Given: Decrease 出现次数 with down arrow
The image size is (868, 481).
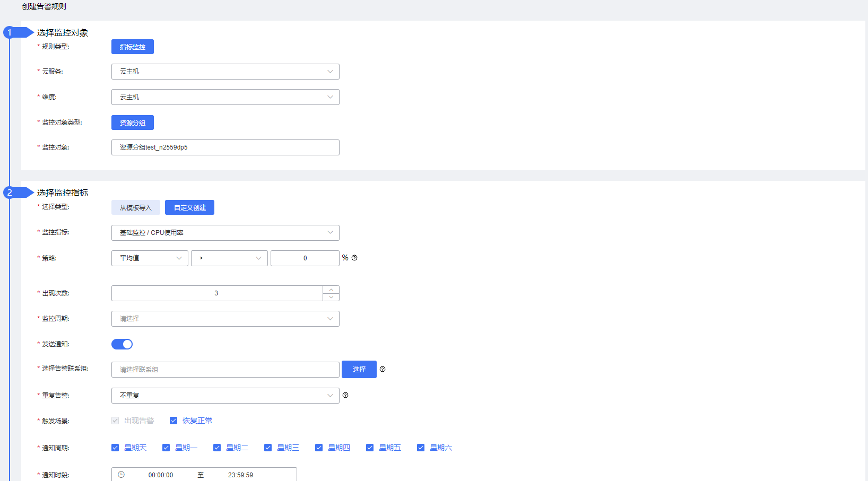Looking at the screenshot, I should click(x=331, y=297).
